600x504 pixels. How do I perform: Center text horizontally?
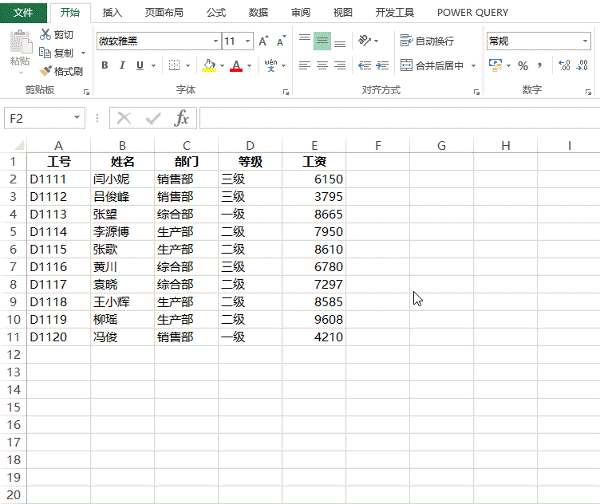[x=322, y=65]
